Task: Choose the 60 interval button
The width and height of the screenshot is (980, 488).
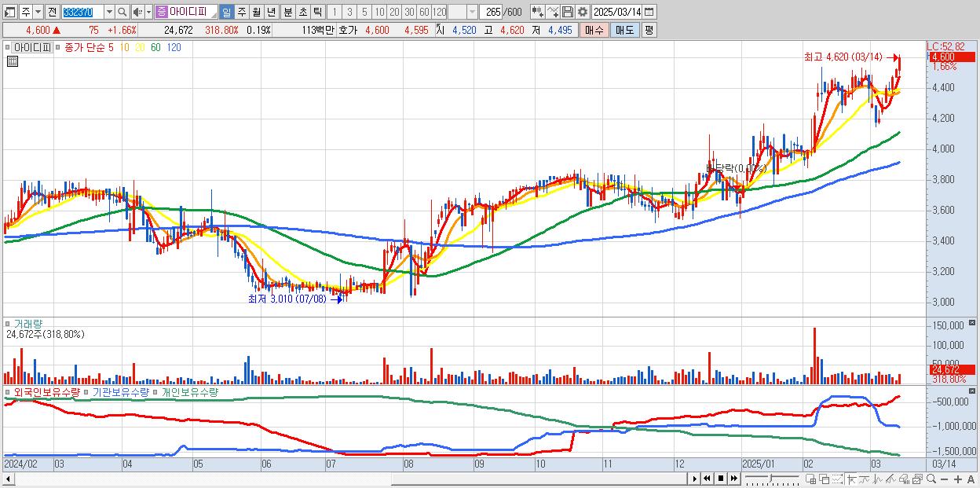Action: point(424,12)
